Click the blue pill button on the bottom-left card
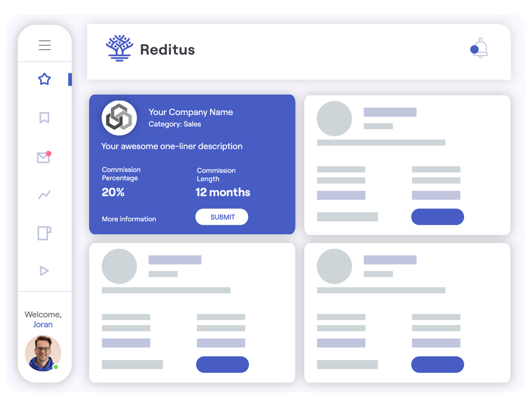Viewport: 532px width, 416px height. (222, 365)
